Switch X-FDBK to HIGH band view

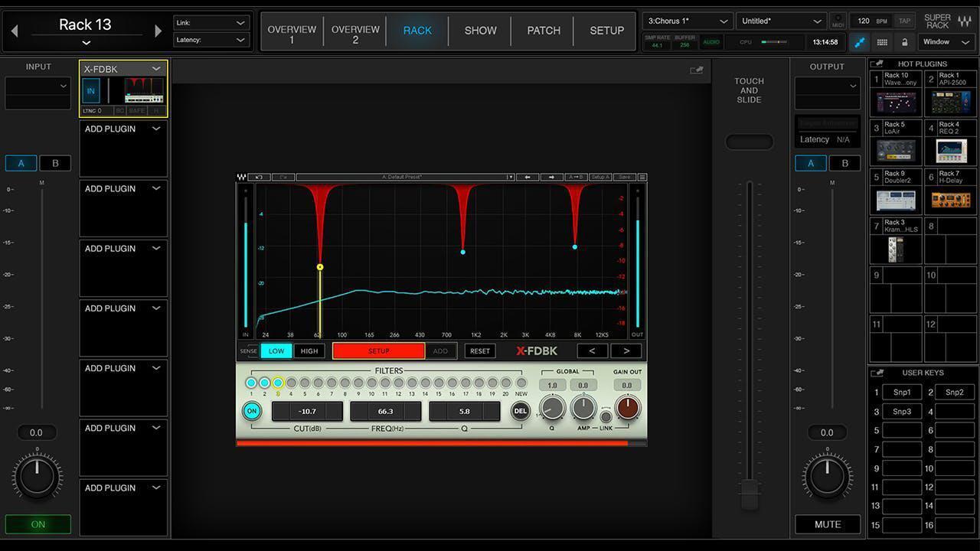click(x=309, y=350)
